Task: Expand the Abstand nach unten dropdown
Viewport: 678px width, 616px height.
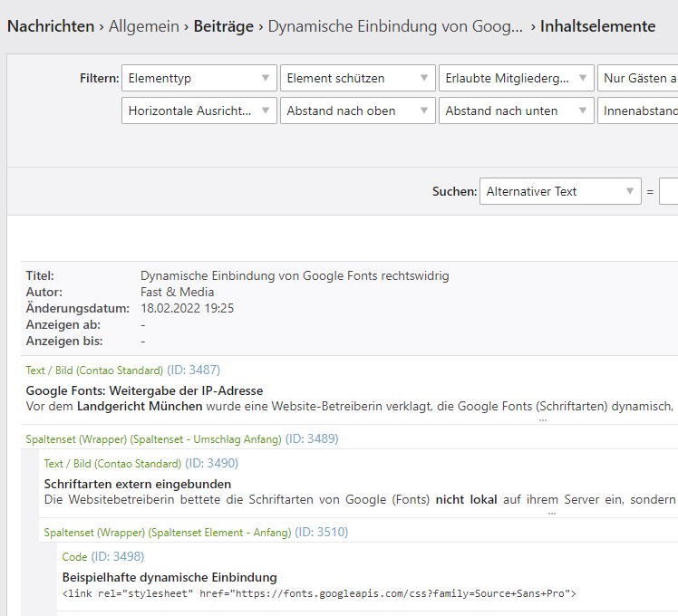Action: (517, 111)
